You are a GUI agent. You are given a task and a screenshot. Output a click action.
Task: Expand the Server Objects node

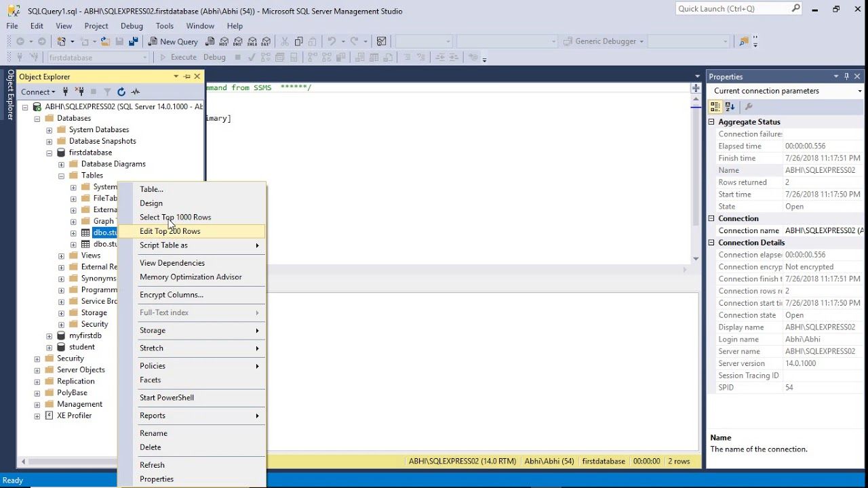[x=37, y=371]
